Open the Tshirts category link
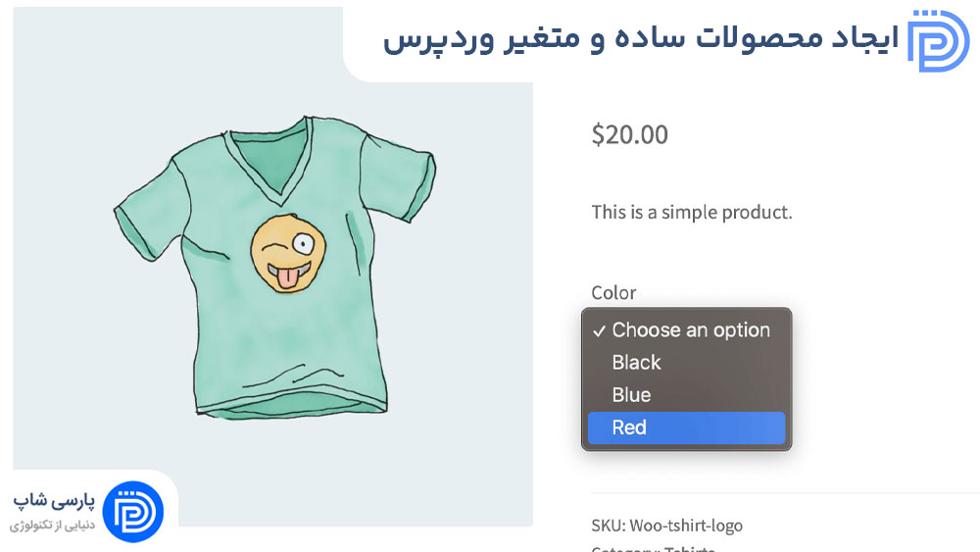980x552 pixels. coord(689,548)
